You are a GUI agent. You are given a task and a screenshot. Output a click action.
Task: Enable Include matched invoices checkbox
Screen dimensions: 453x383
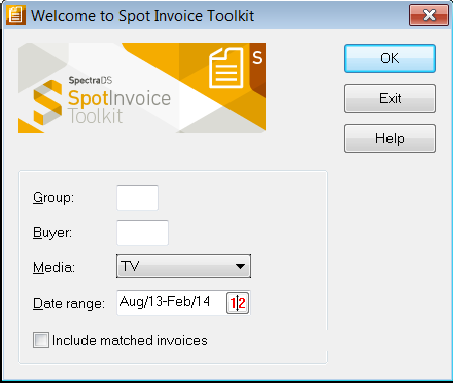41,340
